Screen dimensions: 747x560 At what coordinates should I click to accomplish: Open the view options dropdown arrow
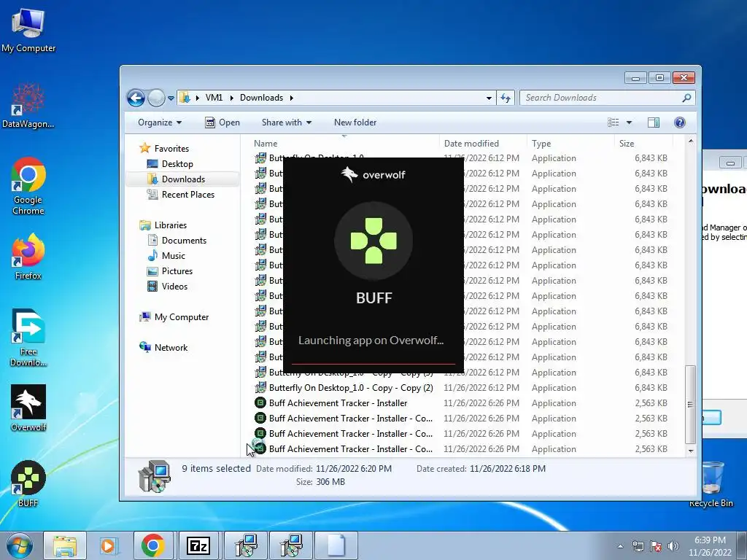click(x=629, y=122)
